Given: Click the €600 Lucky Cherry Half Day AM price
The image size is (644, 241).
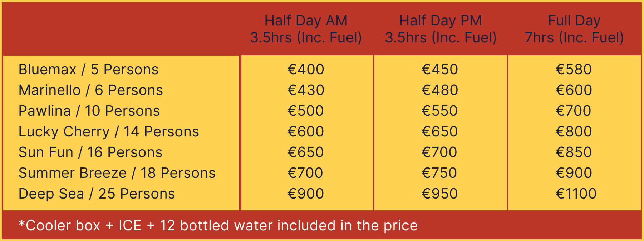Looking at the screenshot, I should coord(306,131).
